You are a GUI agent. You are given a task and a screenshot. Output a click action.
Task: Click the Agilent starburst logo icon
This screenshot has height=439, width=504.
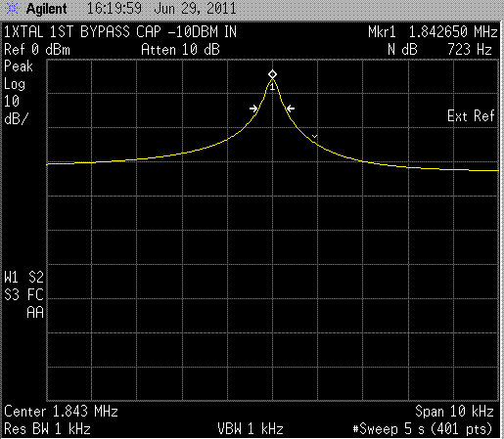click(x=13, y=9)
